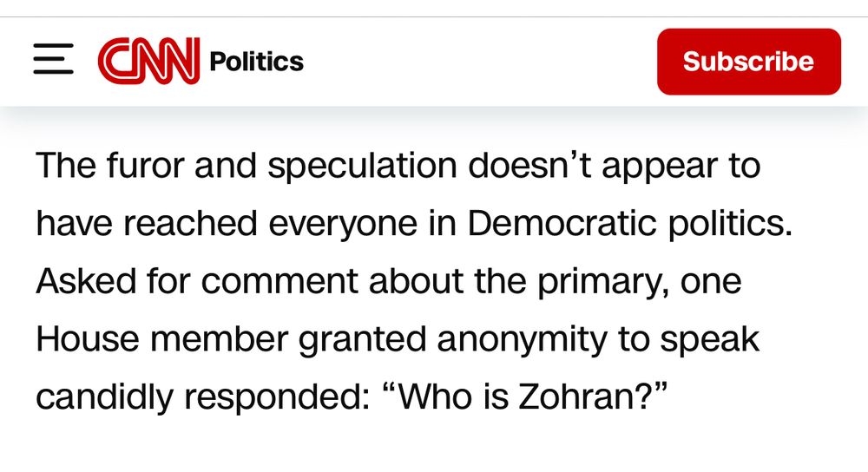868x472 pixels.
Task: Click the word "comment" in third line
Action: [279, 281]
